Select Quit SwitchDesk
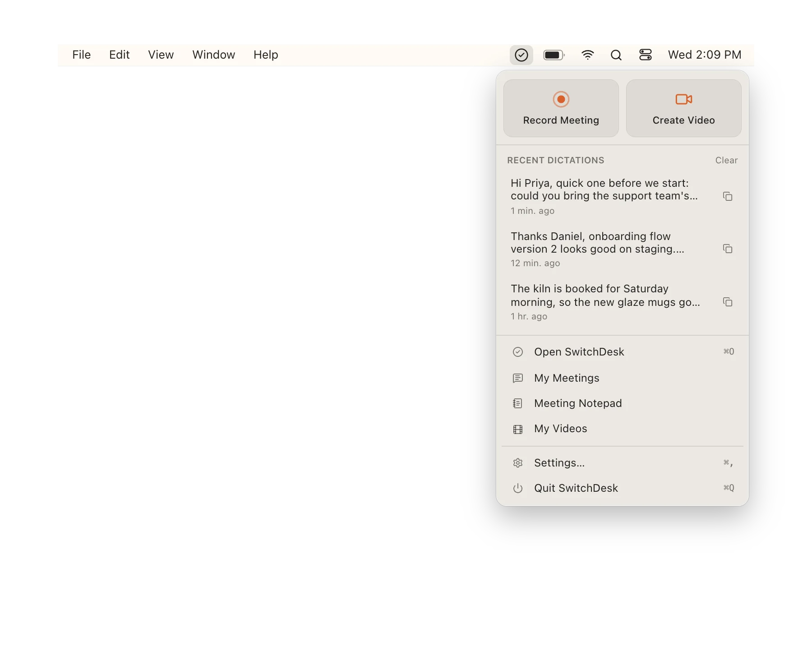812x665 pixels. coord(623,488)
